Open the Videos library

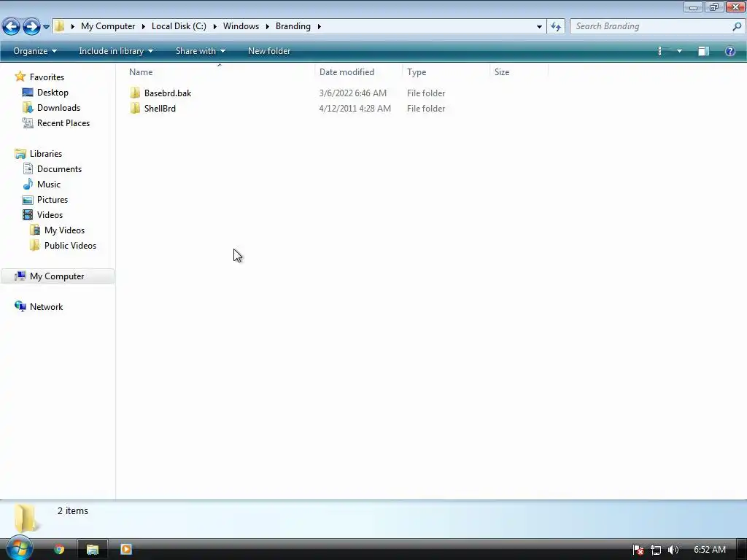(50, 215)
